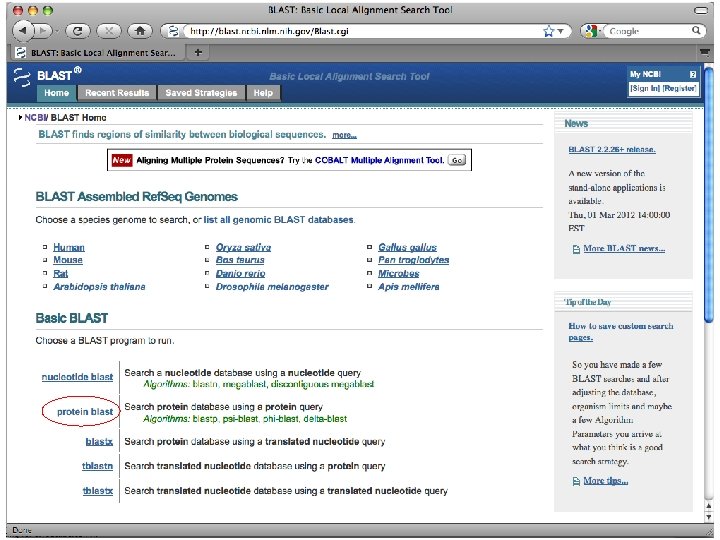Screen dimensions: 720x540
Task: Select the Bos taurus genome link
Action: pyautogui.click(x=240, y=260)
